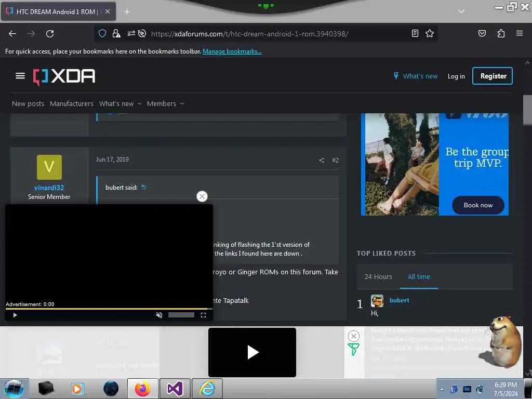Reload the current page
This screenshot has width=532, height=399.
(50, 34)
